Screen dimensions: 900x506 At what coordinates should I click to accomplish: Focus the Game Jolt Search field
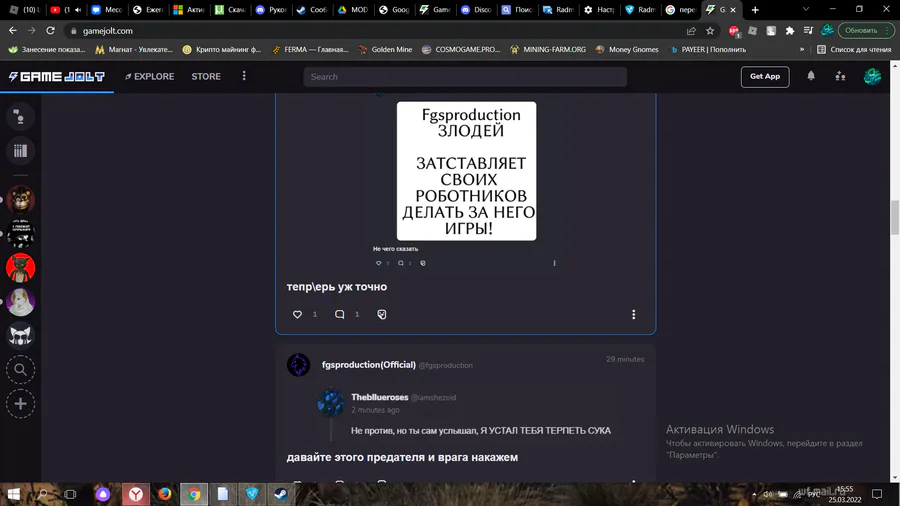[x=465, y=76]
